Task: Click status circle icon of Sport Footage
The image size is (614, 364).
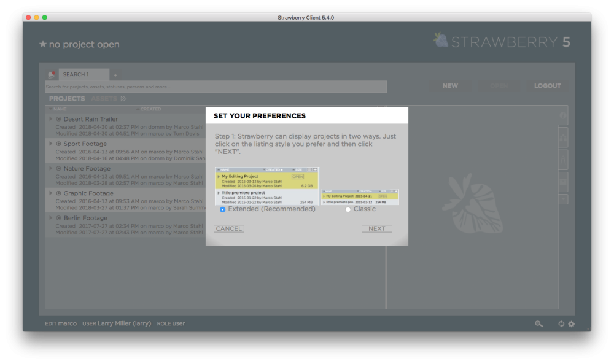Action: (x=59, y=144)
